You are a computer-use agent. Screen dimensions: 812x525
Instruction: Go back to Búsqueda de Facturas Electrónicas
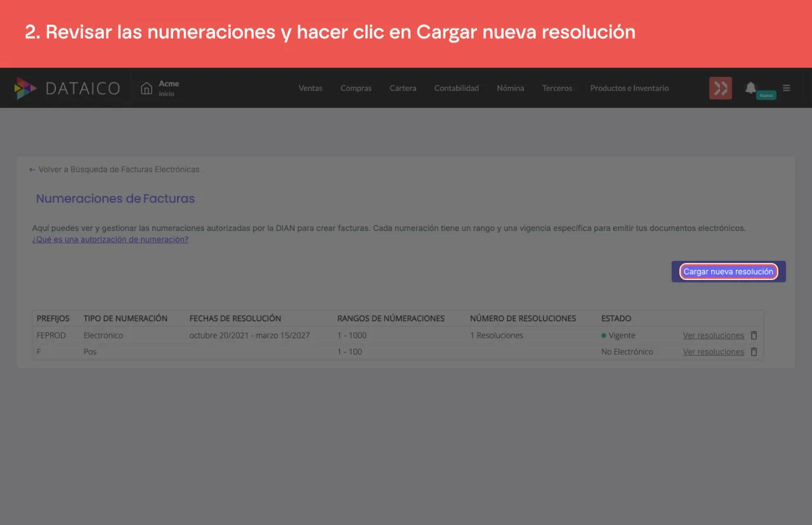tap(114, 169)
